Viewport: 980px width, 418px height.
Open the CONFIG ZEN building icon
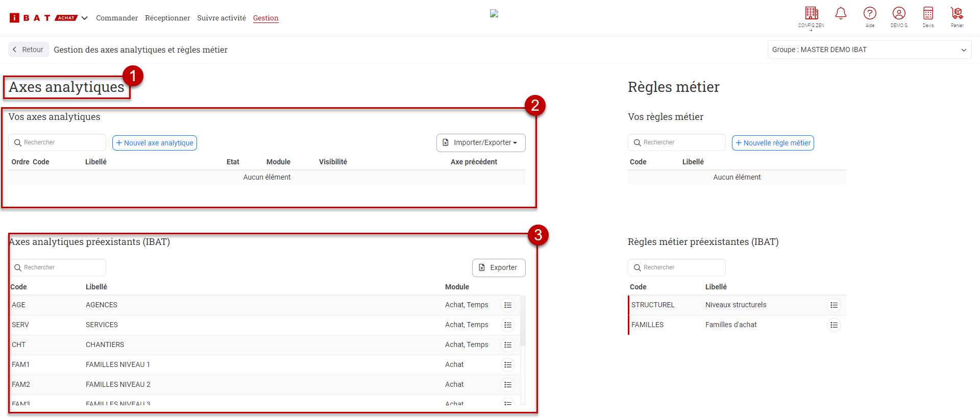811,14
